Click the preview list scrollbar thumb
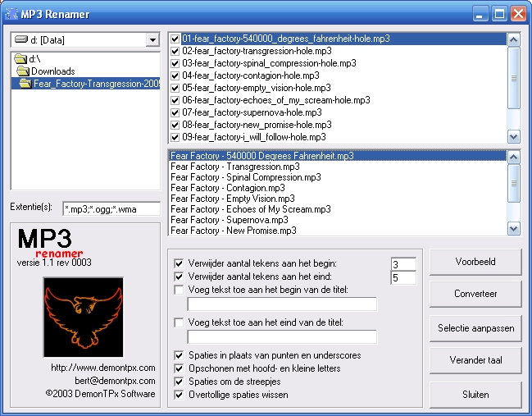Image resolution: width=532 pixels, height=416 pixels. [513, 183]
